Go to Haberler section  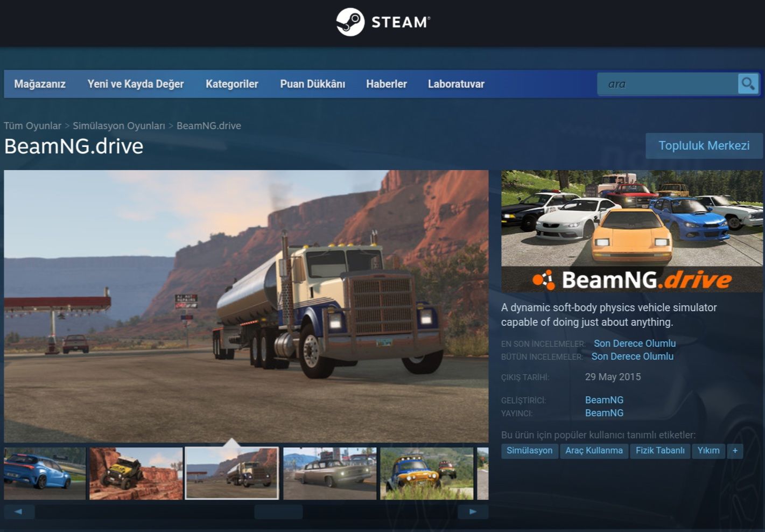tap(387, 84)
